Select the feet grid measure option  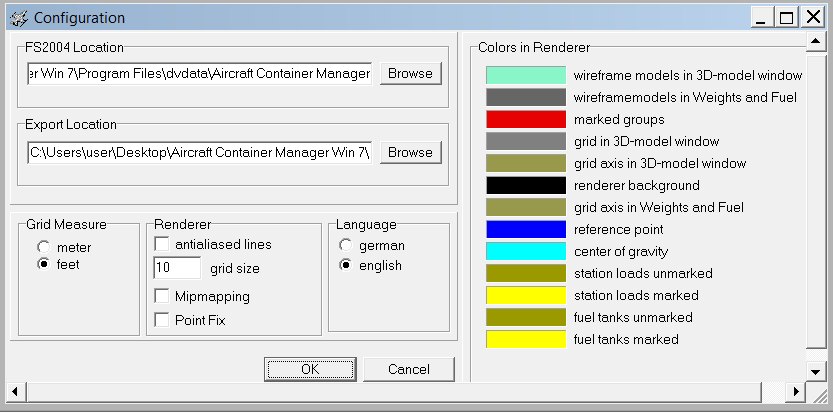(44, 264)
